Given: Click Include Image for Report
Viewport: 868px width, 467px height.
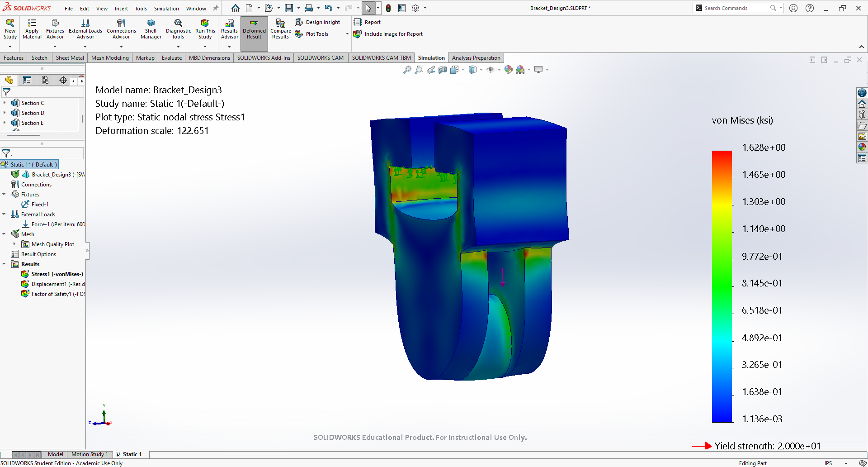Looking at the screenshot, I should [388, 34].
